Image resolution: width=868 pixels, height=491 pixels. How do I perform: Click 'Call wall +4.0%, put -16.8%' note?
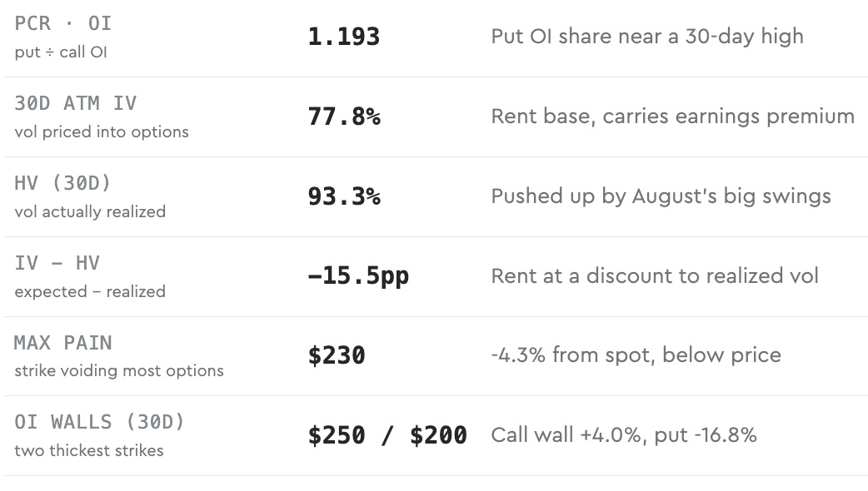pyautogui.click(x=624, y=435)
